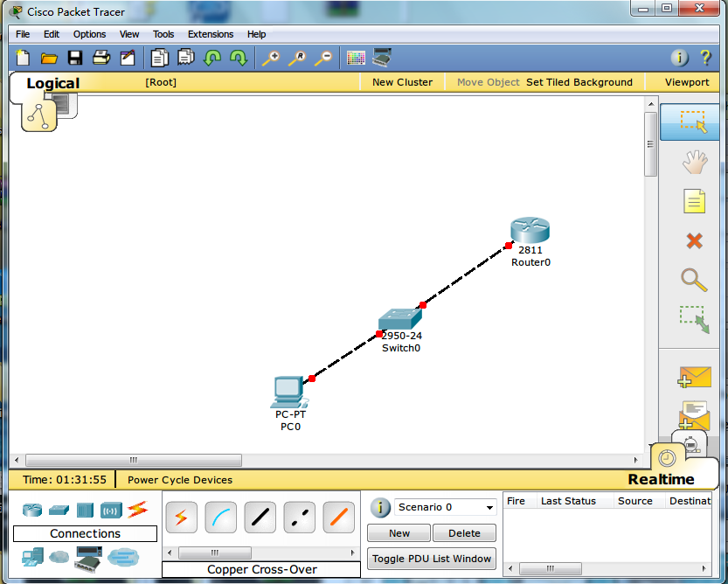Choose the Place Note tool
The width and height of the screenshot is (728, 584).
click(x=695, y=201)
